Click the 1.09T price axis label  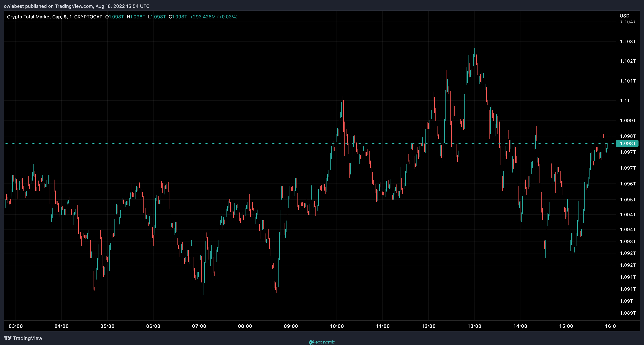click(626, 301)
